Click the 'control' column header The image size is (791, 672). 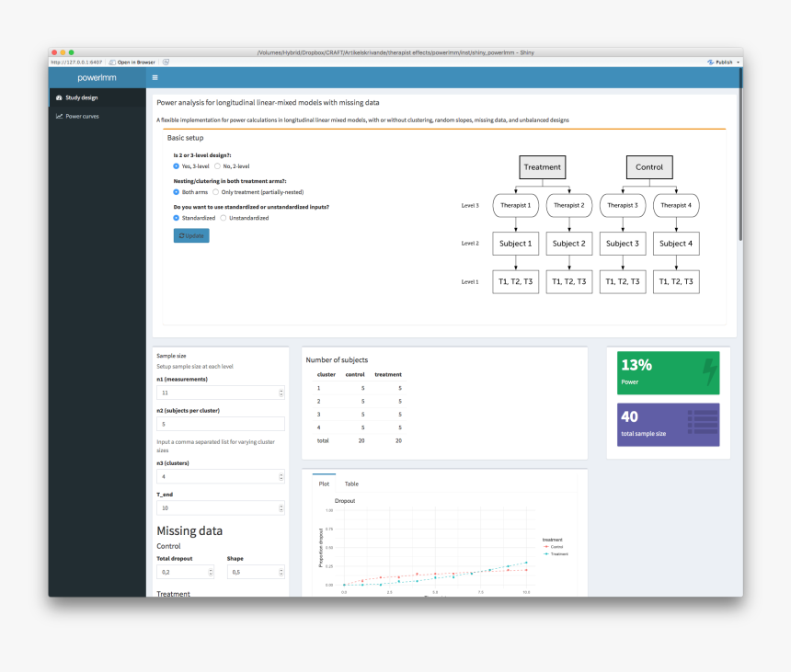(x=355, y=374)
